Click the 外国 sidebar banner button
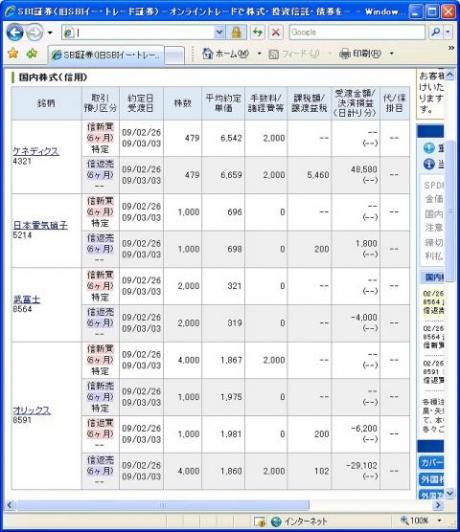The height and width of the screenshot is (532, 460). tap(431, 479)
